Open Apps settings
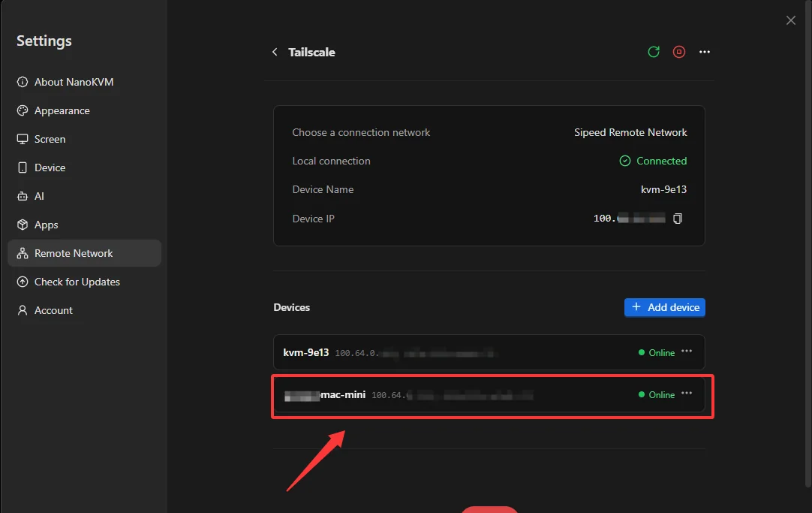Screen dimensions: 812x513 [x=84, y=225]
